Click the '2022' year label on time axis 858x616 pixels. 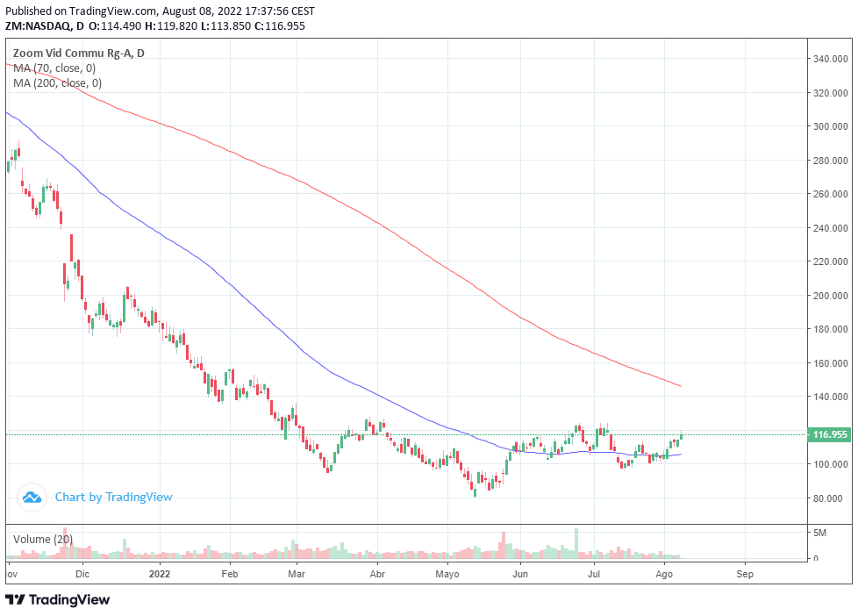[160, 574]
